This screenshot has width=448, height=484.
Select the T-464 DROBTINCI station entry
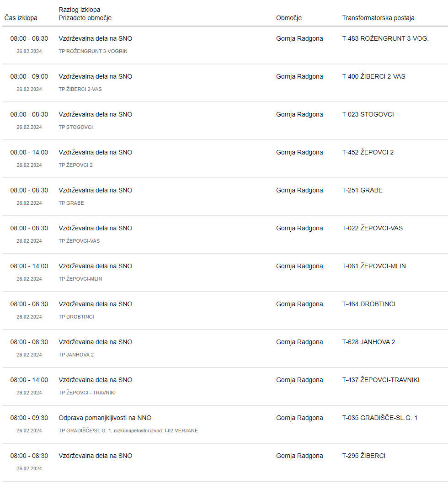click(368, 304)
